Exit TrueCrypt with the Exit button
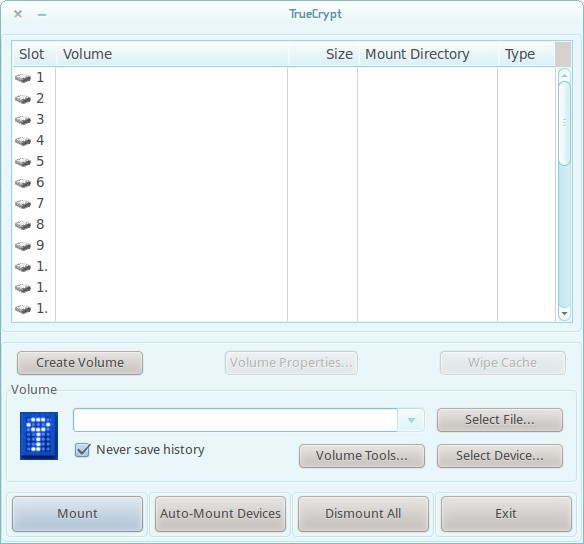Viewport: 584px width, 544px height. tap(506, 514)
